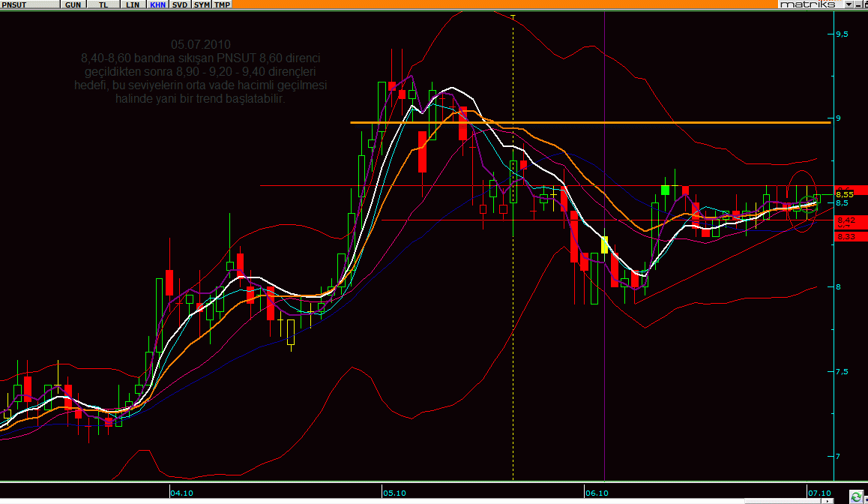Select the purple vertical line near 06.10
The height and width of the screenshot is (504, 868).
pos(604,246)
